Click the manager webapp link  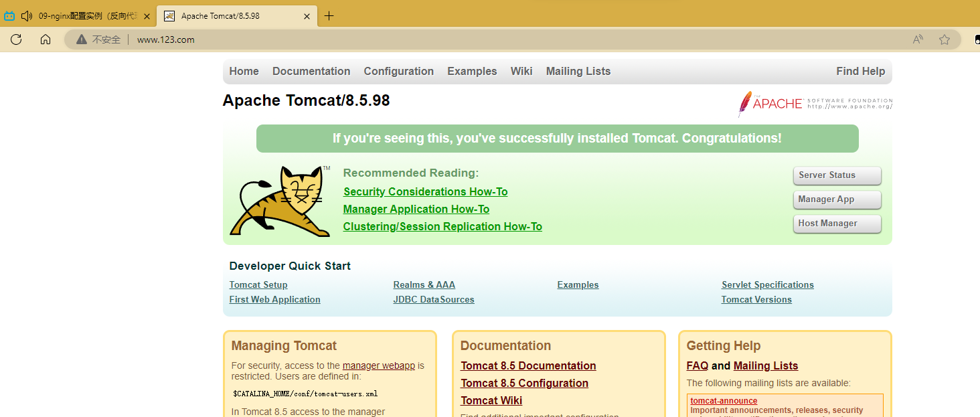[379, 365]
